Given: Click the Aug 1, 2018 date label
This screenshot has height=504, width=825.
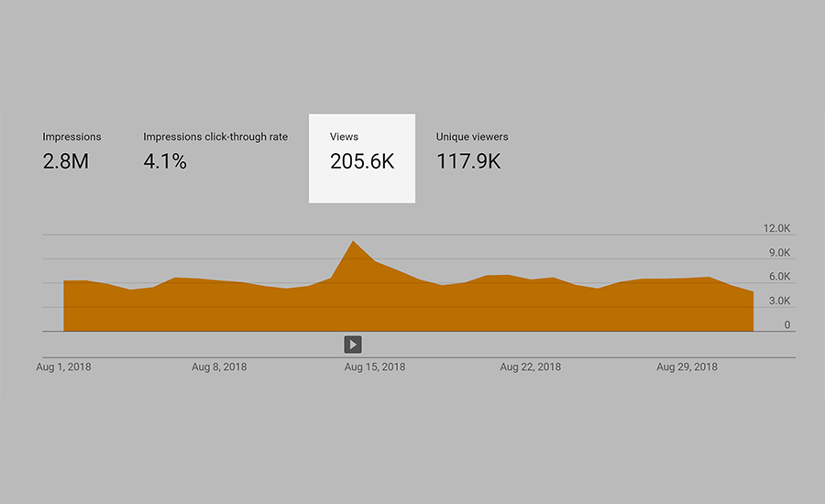Looking at the screenshot, I should pyautogui.click(x=63, y=367).
